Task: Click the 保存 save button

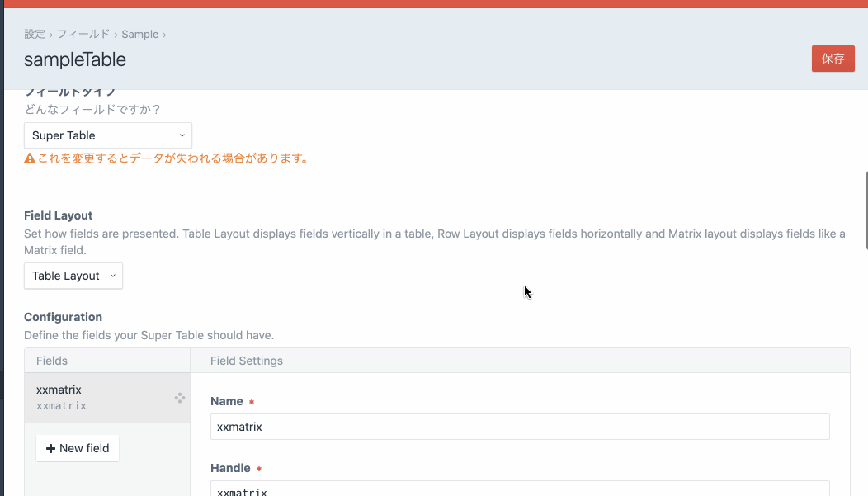Action: pos(833,59)
